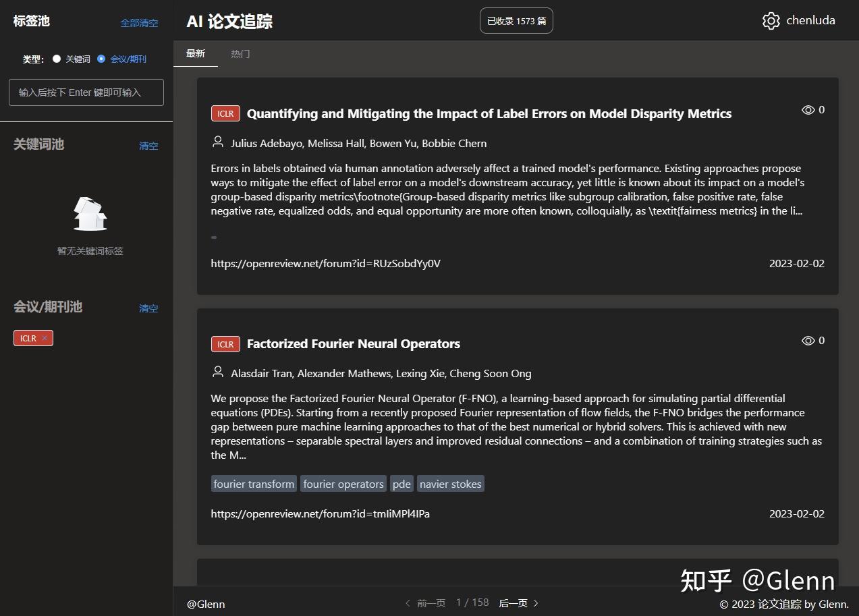Select the 关键词 radio button

coord(57,58)
